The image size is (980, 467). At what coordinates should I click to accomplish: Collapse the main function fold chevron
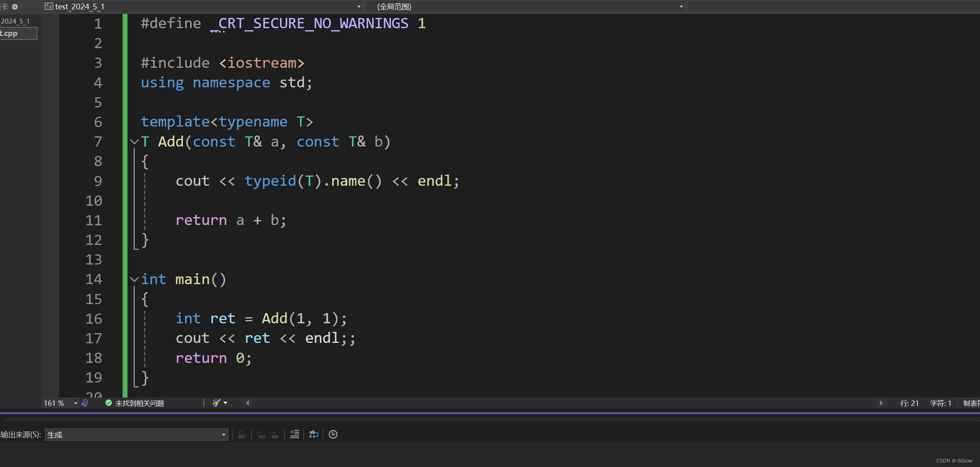[134, 279]
